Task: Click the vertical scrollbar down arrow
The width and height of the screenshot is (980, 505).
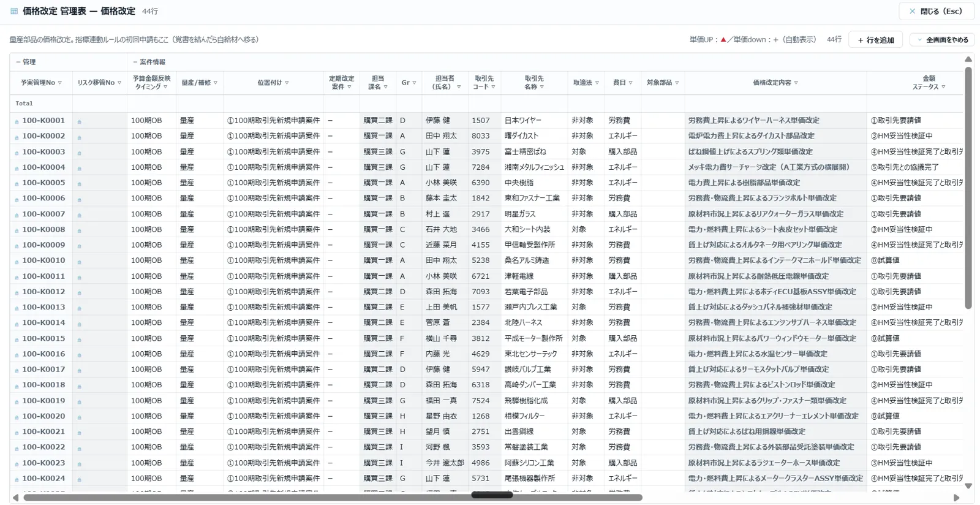Action: tap(968, 485)
